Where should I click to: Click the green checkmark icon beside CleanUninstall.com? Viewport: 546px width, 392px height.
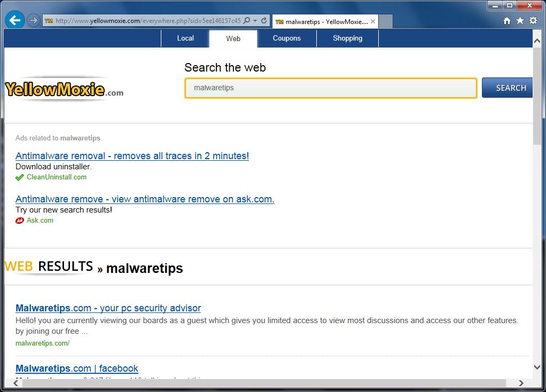click(19, 177)
